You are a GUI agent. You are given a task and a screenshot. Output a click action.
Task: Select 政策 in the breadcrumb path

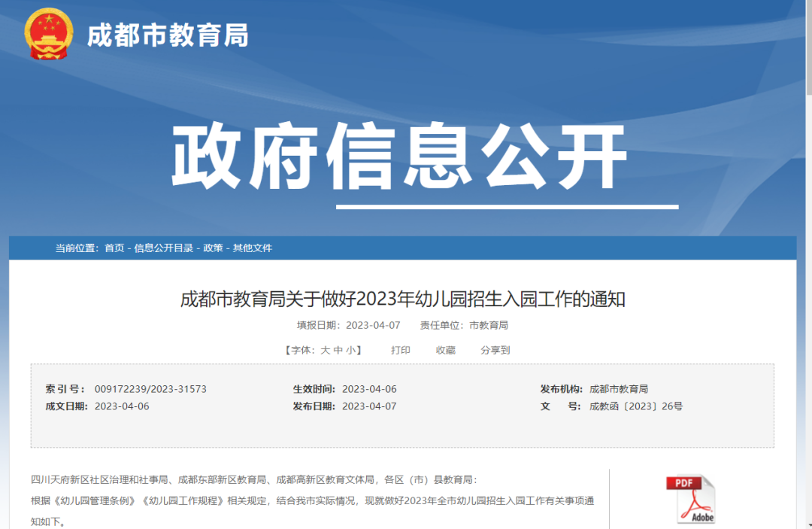[x=213, y=248]
